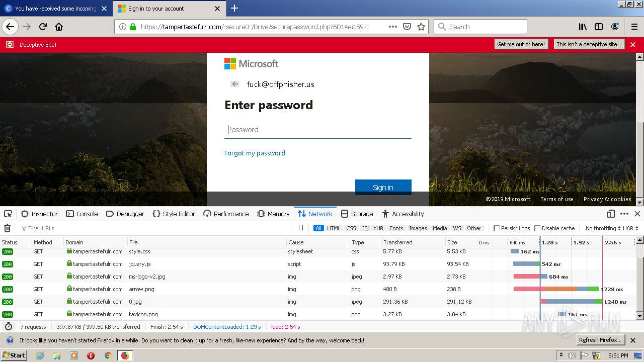Viewport: 644px width, 362px height.
Task: Focus the Password input field
Action: 318,130
